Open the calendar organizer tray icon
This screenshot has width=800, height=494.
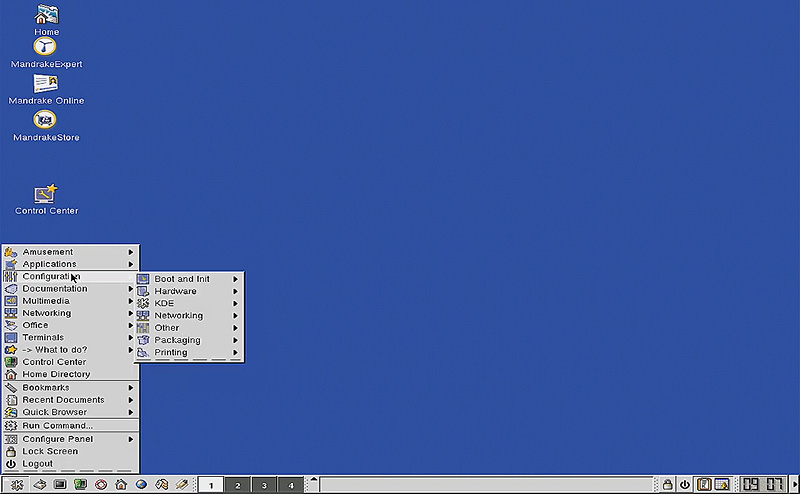point(722,484)
